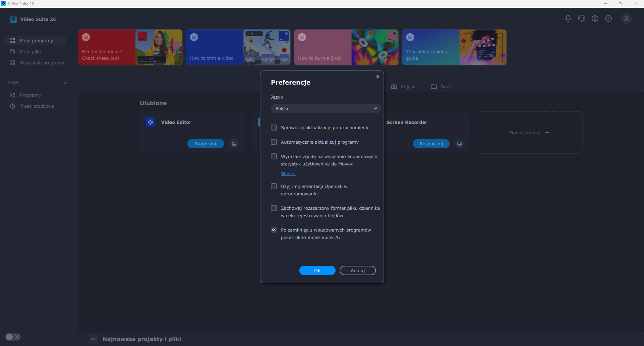Open 'How to burn a DVD' card

point(346,47)
